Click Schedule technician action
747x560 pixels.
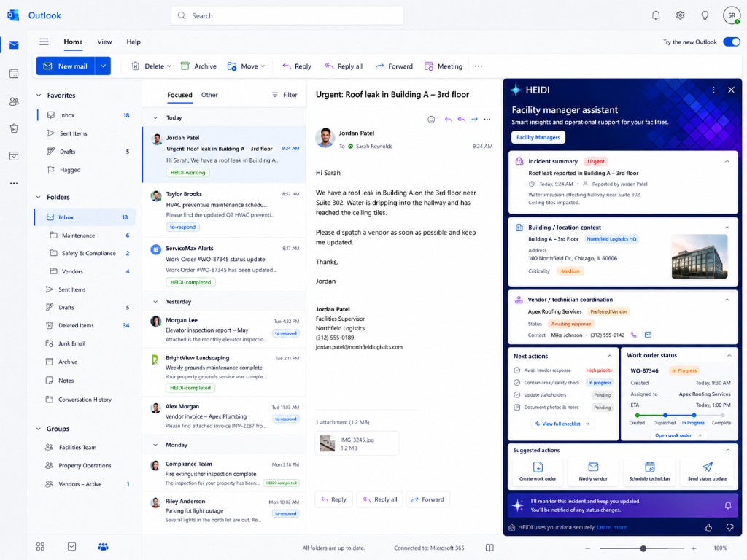[649, 472]
